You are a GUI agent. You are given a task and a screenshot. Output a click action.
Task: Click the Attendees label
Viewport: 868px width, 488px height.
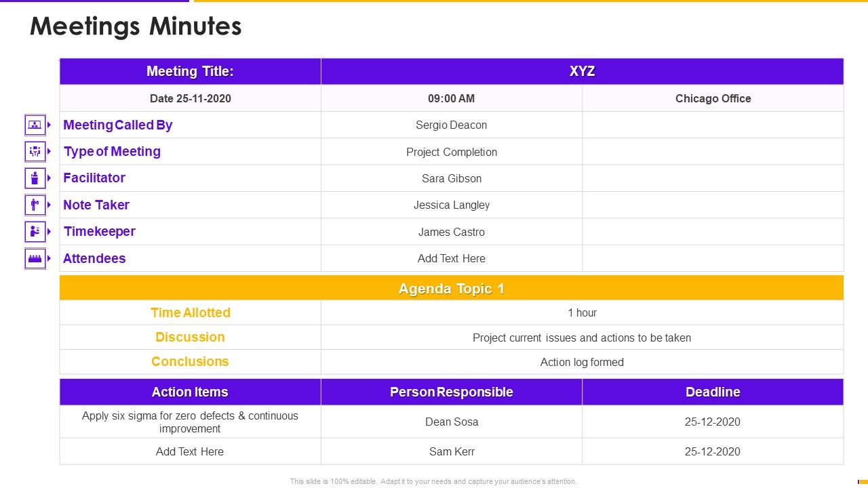(94, 258)
